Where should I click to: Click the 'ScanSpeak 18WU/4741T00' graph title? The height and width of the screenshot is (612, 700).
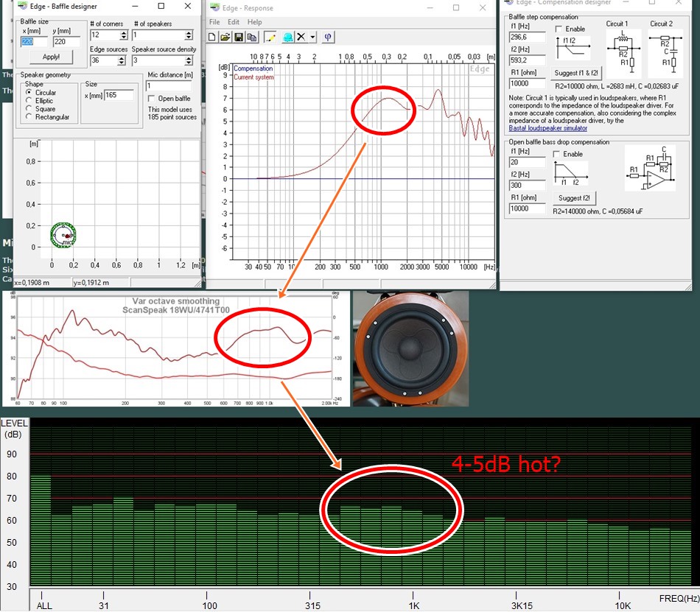pyautogui.click(x=176, y=310)
